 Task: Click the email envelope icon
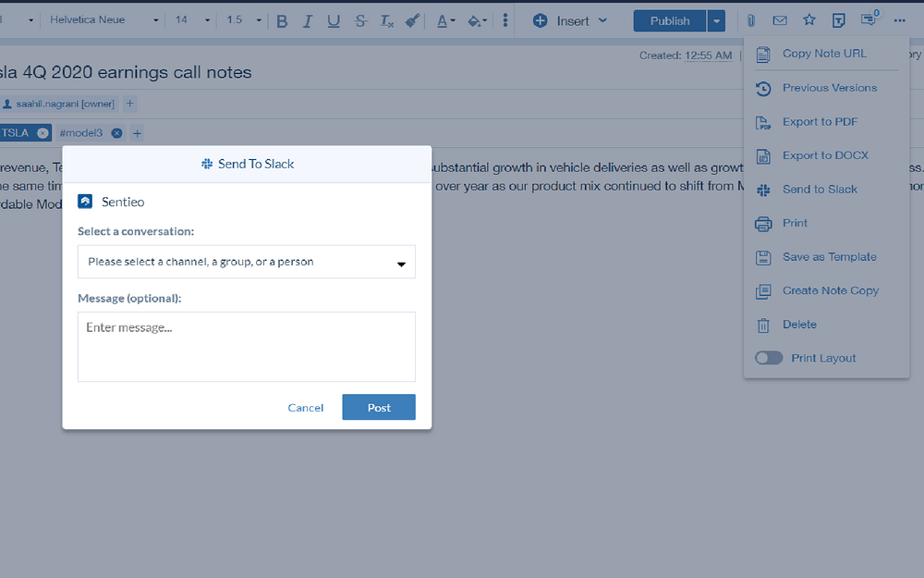(x=780, y=20)
